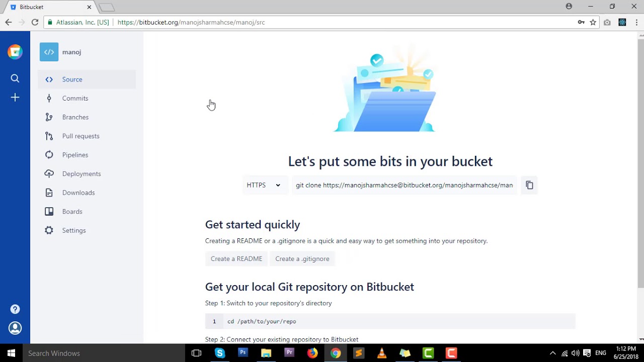Click the Premiere Pro icon in the taskbar
Screen dimensions: 644x362
[x=289, y=353]
